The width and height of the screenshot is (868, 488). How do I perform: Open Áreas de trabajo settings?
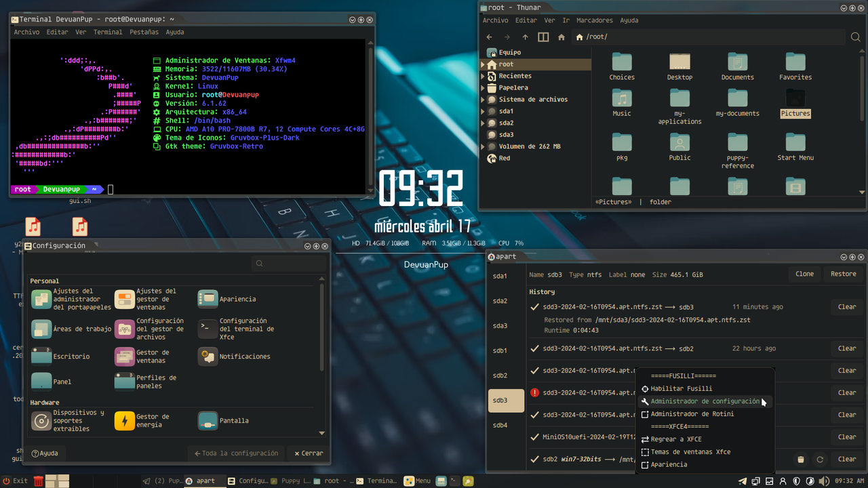(x=72, y=329)
